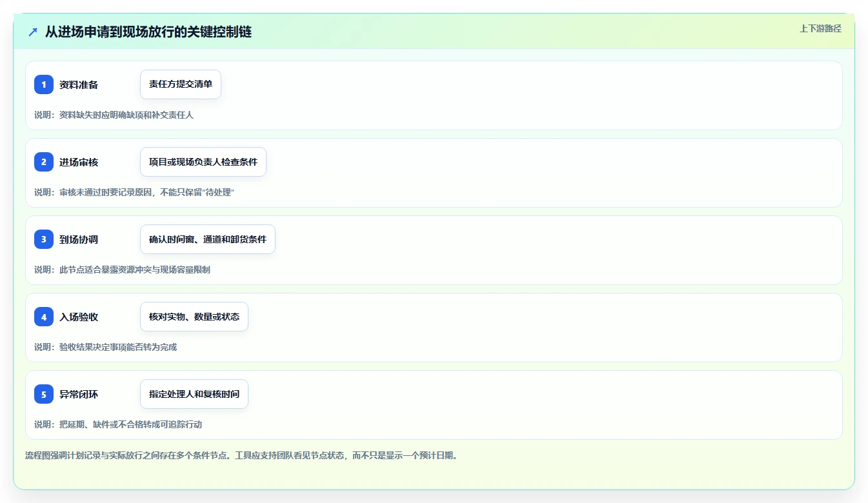The height and width of the screenshot is (503, 868).
Task: Click the 资料准备 step name
Action: click(79, 84)
